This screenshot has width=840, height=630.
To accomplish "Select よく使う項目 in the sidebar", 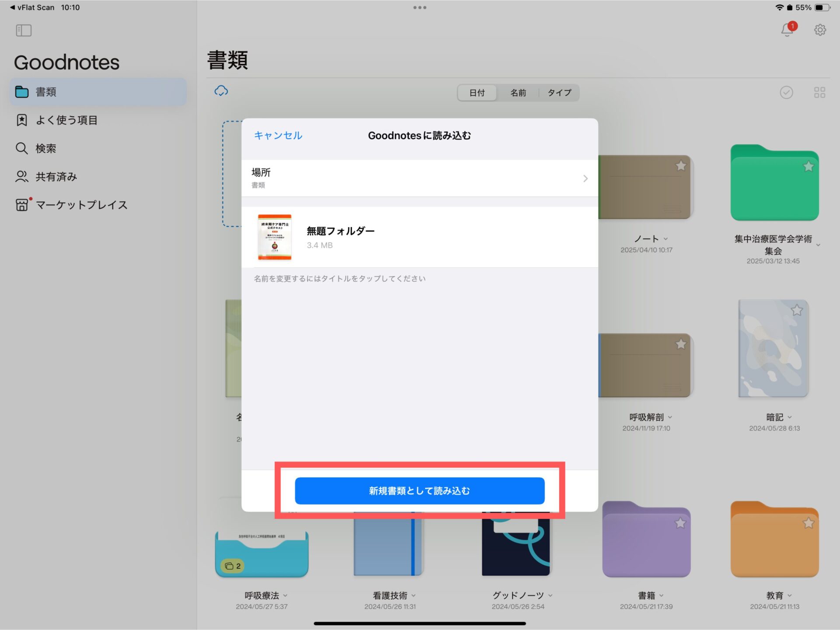I will 98,120.
